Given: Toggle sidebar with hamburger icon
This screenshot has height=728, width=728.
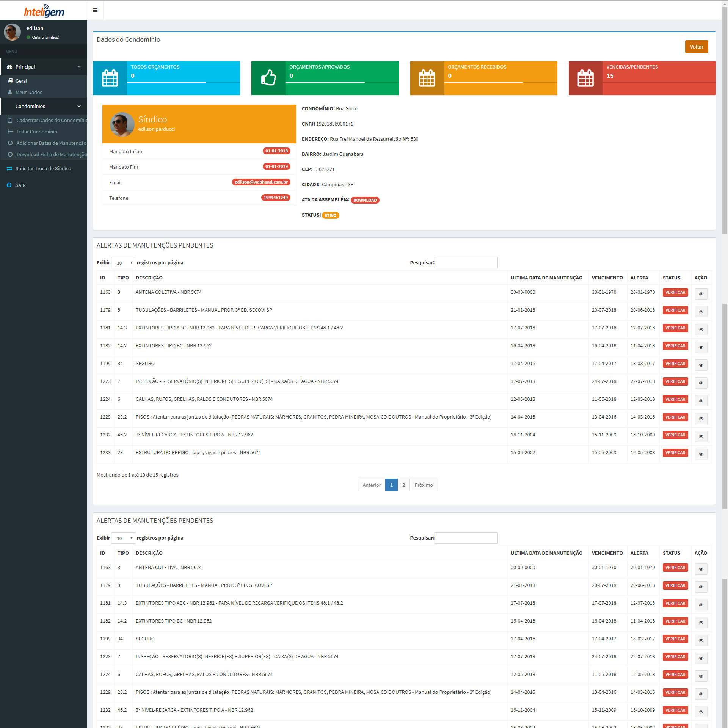Looking at the screenshot, I should click(95, 10).
